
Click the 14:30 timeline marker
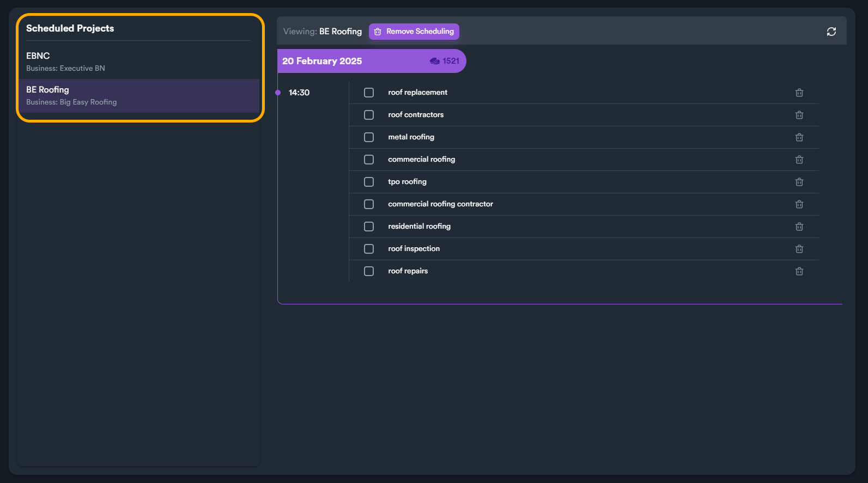[x=299, y=93]
